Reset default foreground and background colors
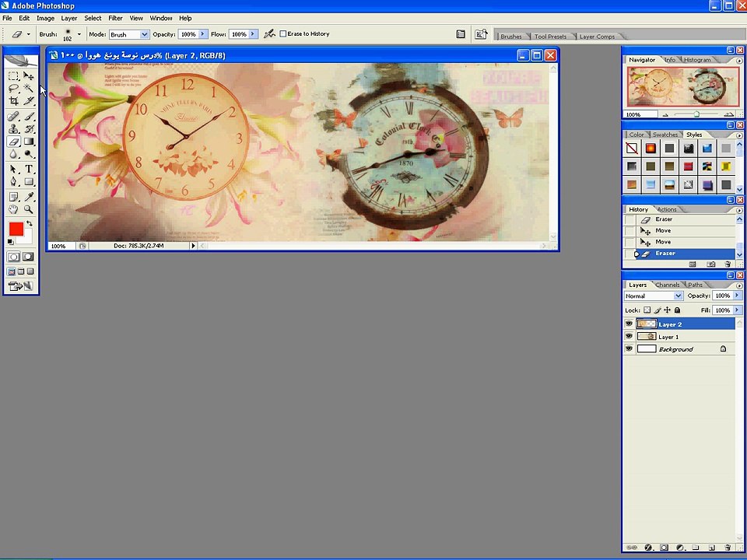 10,242
